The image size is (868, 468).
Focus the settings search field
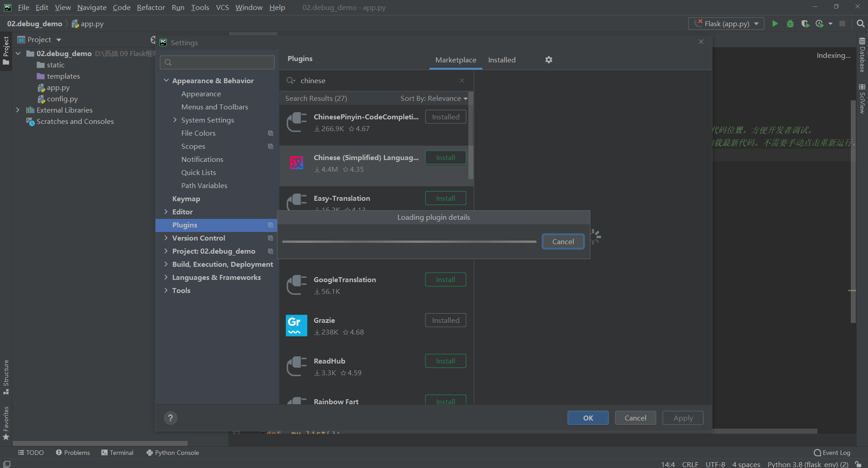pyautogui.click(x=217, y=62)
